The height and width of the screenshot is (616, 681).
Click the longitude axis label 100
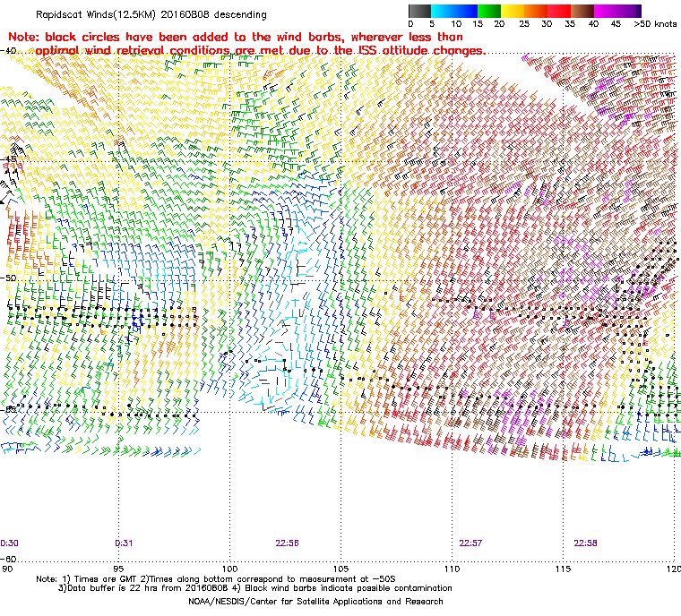229,569
